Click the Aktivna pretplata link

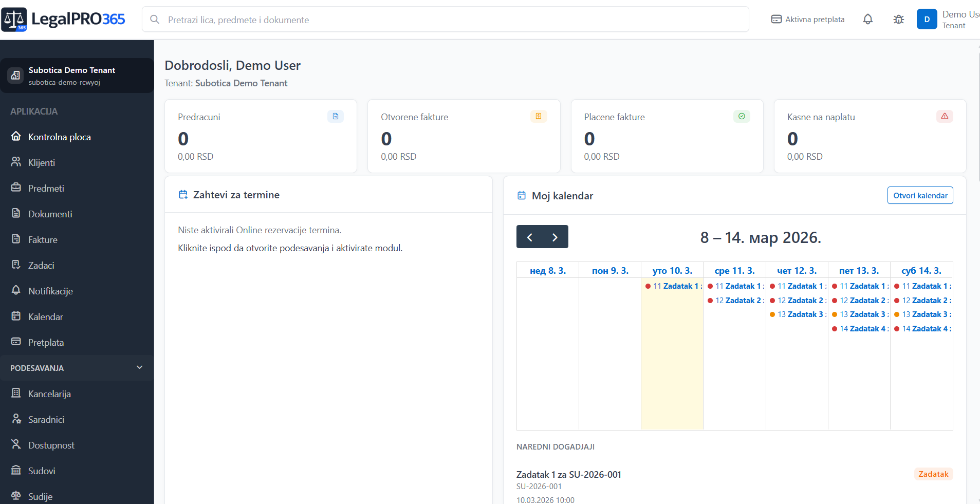click(x=808, y=20)
